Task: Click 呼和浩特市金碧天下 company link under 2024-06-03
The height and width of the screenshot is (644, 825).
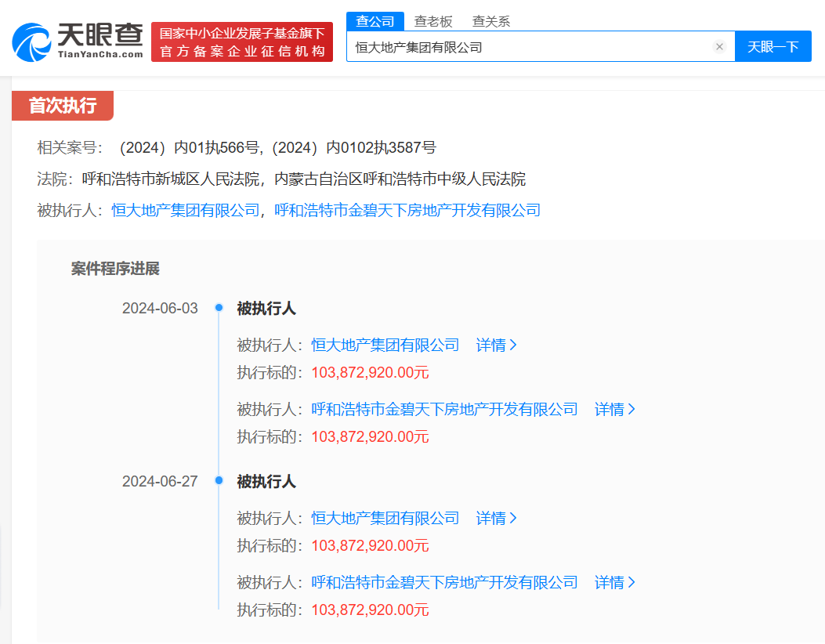Action: pyautogui.click(x=444, y=409)
